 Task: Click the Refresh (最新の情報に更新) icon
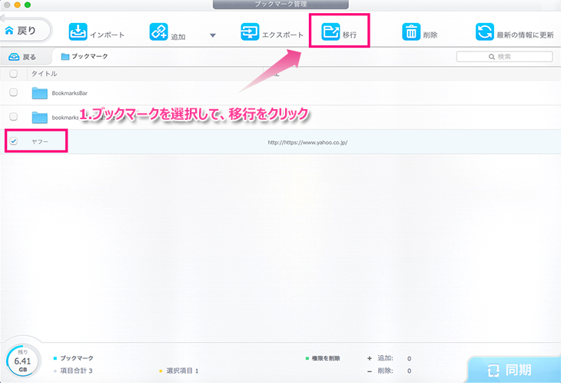click(485, 32)
